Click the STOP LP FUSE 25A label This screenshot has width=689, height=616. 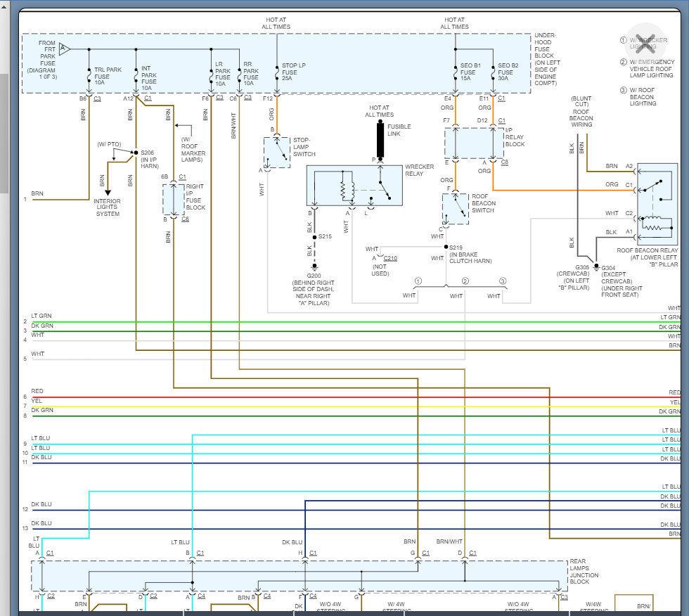click(291, 72)
